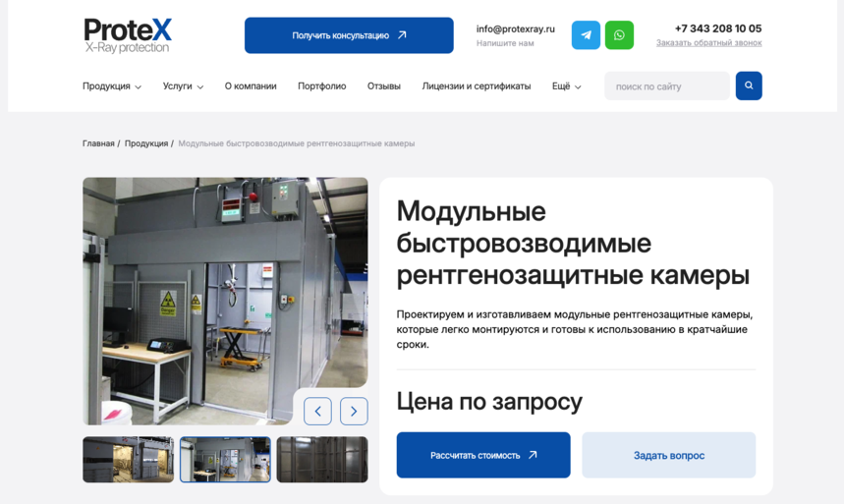Image resolution: width=844 pixels, height=504 pixels.
Task: Expand the Услуги menu chevron
Action: click(200, 86)
